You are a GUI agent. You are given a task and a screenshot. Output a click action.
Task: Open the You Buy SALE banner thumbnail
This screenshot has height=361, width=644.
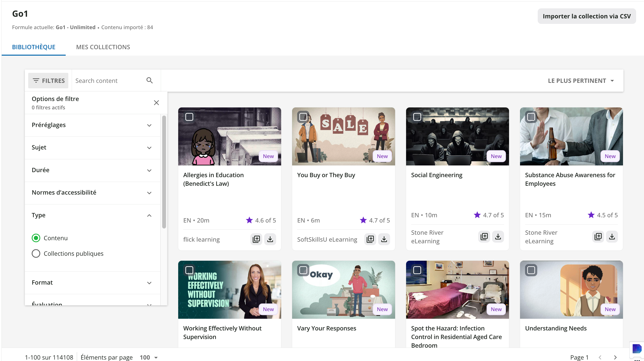click(343, 136)
